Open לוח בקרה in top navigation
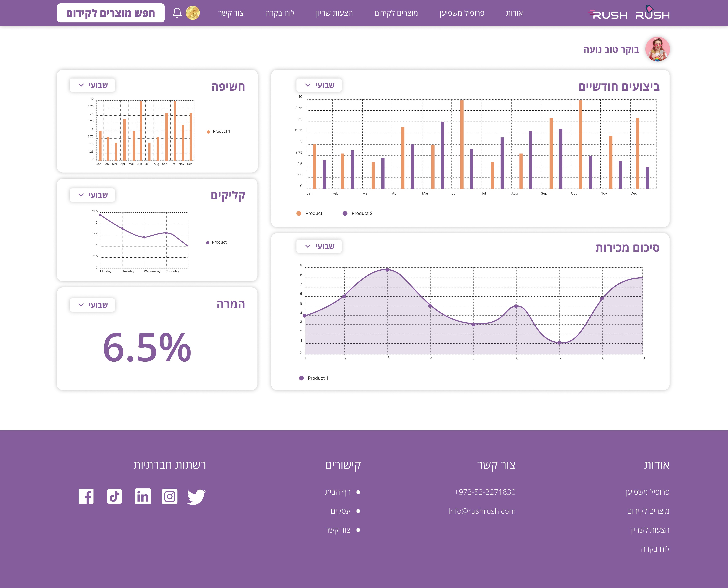Image resolution: width=728 pixels, height=588 pixels. 280,13
